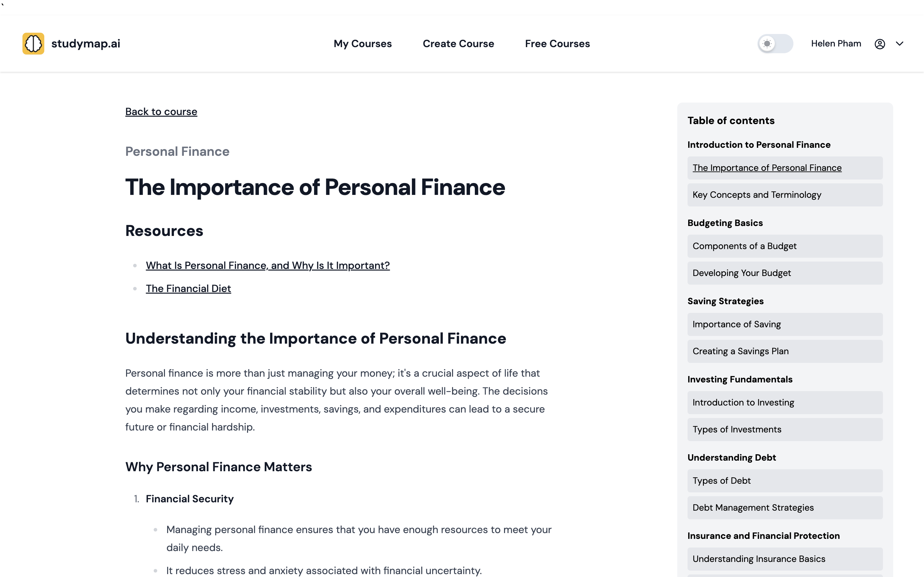The height and width of the screenshot is (577, 924).
Task: Click the user profile account icon
Action: tap(880, 43)
